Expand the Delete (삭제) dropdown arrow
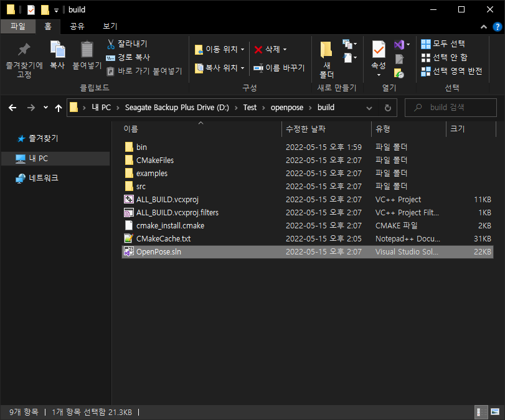 pos(285,50)
